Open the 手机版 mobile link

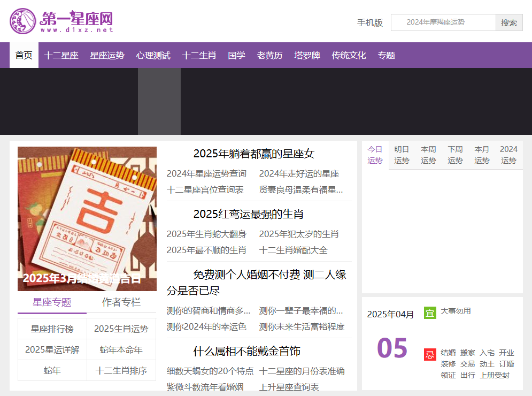tap(370, 22)
